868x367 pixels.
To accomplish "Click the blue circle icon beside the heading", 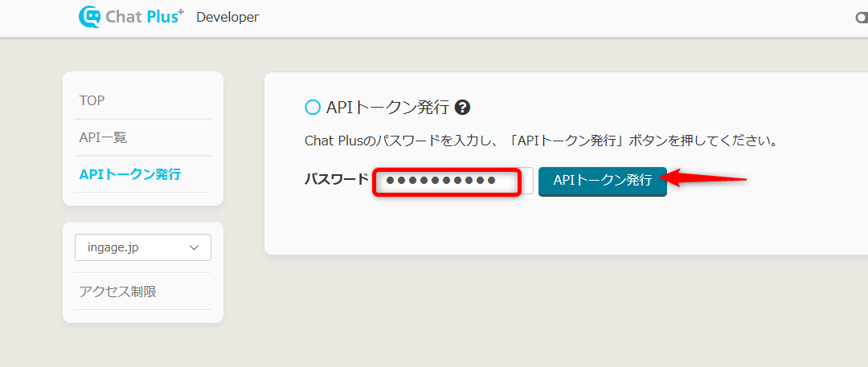I will pos(313,108).
